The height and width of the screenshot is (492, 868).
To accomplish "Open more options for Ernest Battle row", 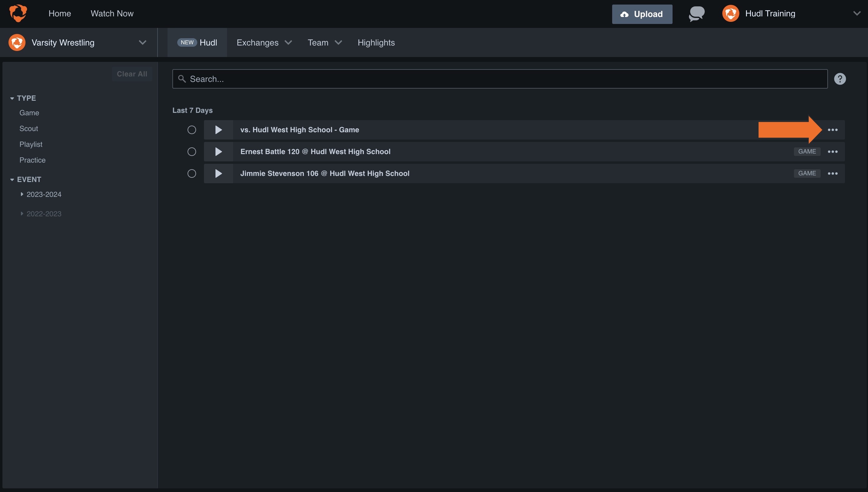I will tap(832, 152).
